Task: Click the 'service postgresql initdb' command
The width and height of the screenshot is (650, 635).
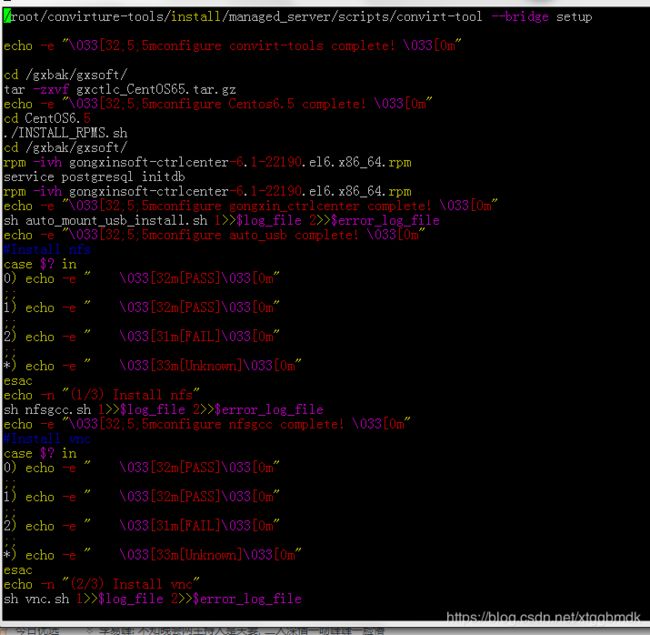Action: click(x=96, y=176)
